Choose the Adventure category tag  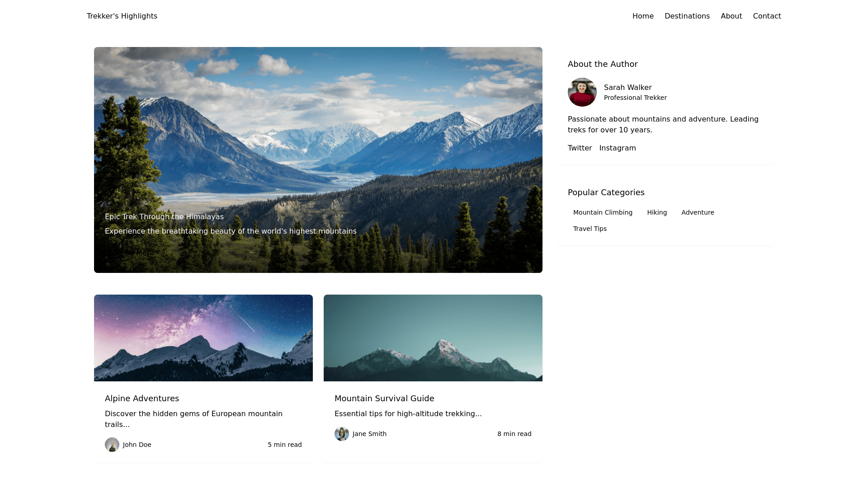[x=698, y=212]
